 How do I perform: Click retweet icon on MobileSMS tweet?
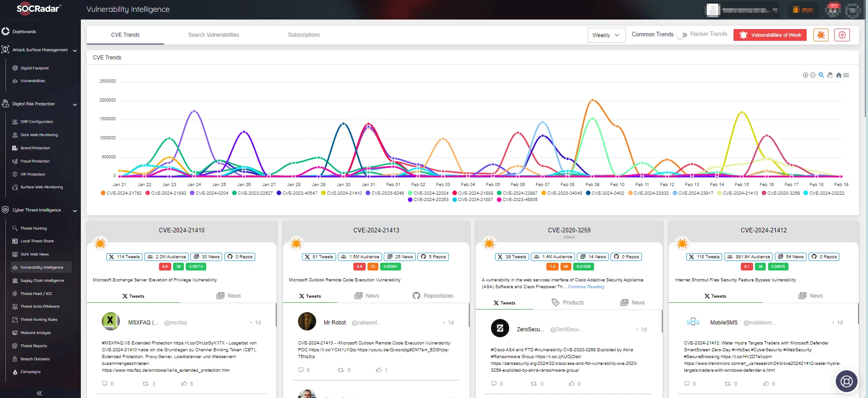tap(727, 383)
